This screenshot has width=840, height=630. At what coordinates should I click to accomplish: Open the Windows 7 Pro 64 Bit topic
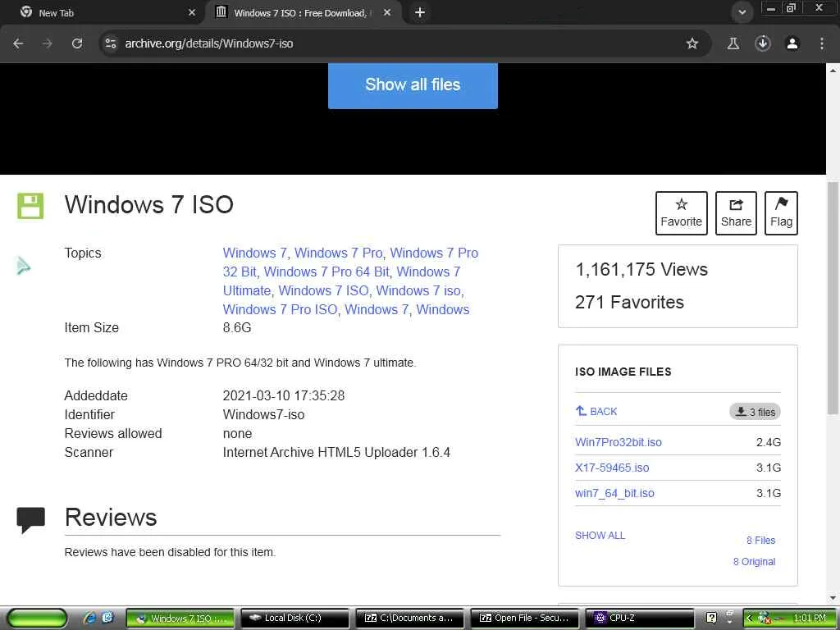pos(326,272)
